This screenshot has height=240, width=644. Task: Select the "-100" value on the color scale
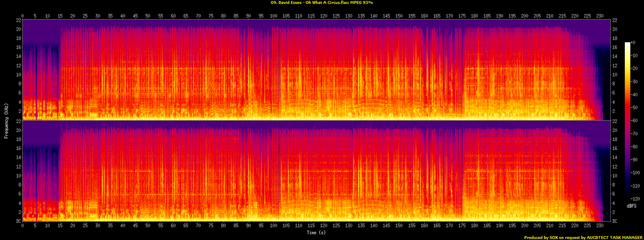(635, 174)
